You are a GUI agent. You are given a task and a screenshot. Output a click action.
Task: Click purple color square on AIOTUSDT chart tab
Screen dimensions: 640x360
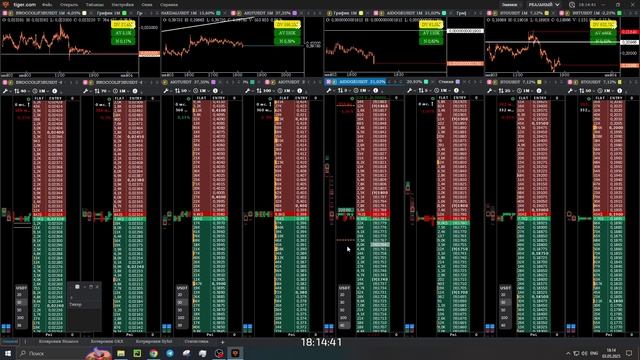click(x=295, y=13)
